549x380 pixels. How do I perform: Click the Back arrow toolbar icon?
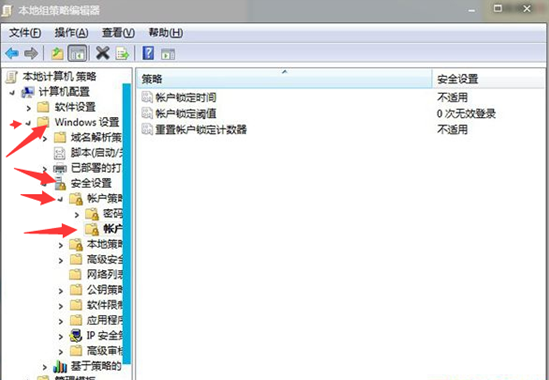point(12,54)
